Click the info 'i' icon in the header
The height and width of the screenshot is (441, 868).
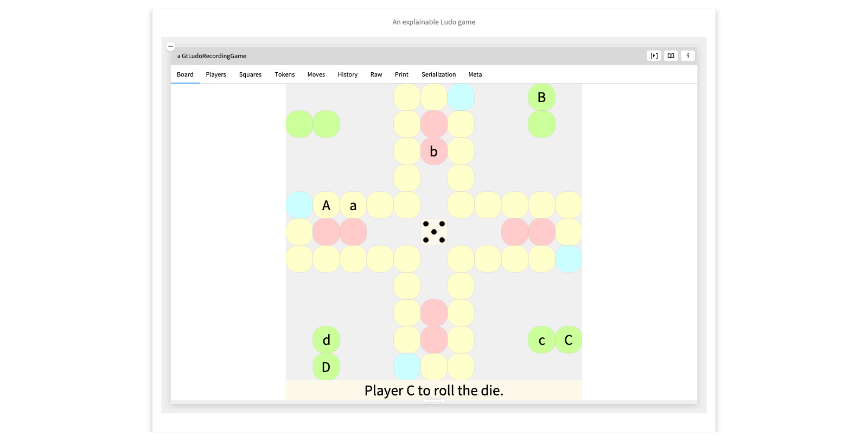688,55
